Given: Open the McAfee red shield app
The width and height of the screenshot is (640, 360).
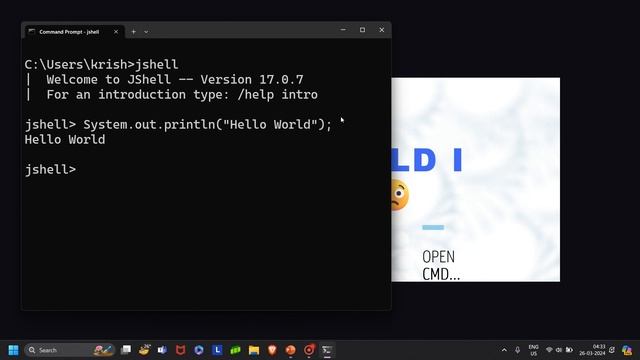Looking at the screenshot, I should pos(180,350).
